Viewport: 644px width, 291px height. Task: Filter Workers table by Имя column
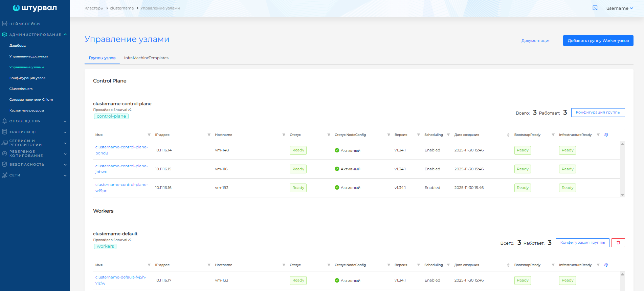(149, 265)
